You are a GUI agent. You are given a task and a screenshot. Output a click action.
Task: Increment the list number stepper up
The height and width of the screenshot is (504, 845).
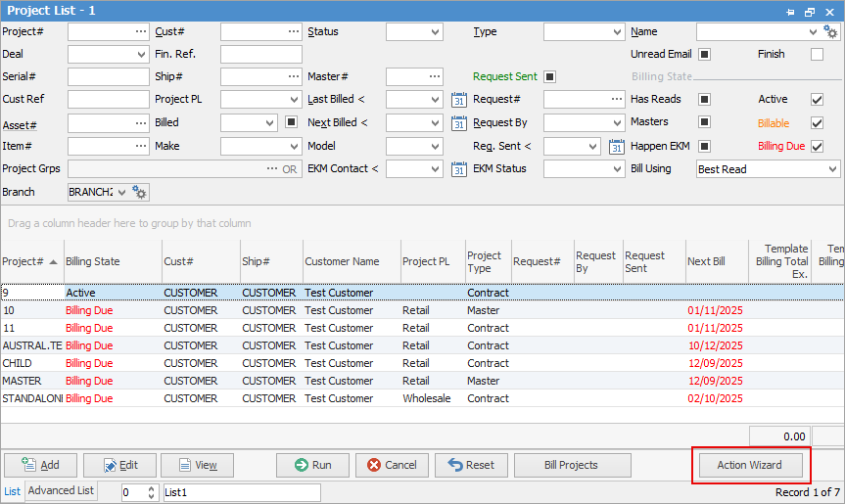point(152,489)
